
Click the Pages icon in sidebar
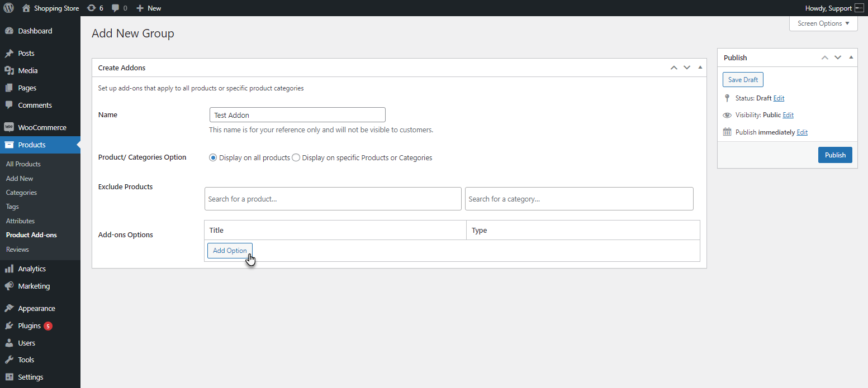9,88
